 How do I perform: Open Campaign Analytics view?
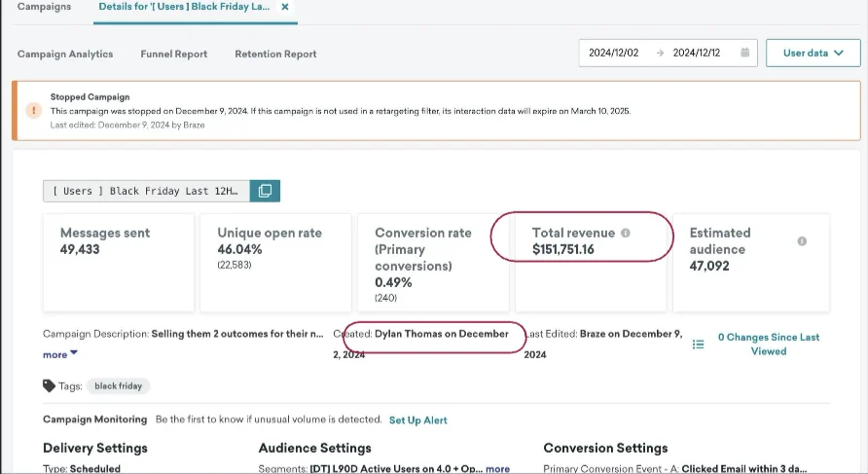pyautogui.click(x=65, y=54)
